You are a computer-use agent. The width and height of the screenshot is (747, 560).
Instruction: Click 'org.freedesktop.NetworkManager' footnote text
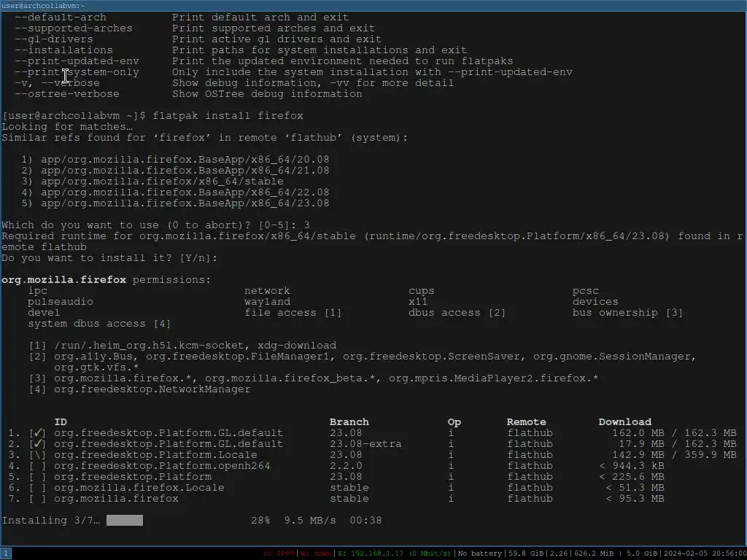tap(152, 389)
